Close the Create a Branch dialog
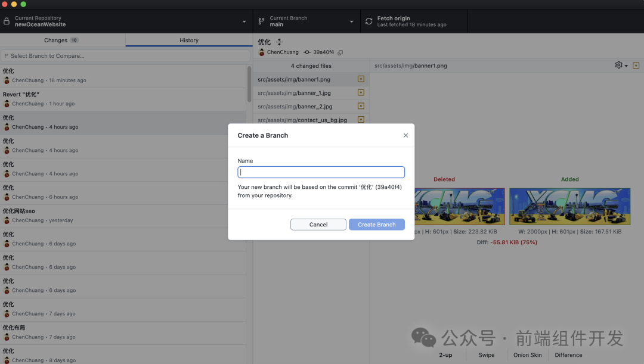644x364 pixels. pyautogui.click(x=406, y=135)
